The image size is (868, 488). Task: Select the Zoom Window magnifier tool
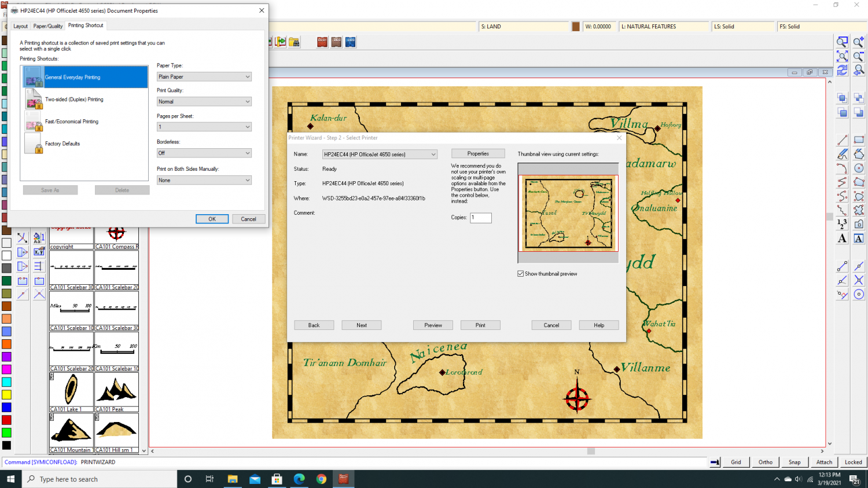(x=843, y=42)
